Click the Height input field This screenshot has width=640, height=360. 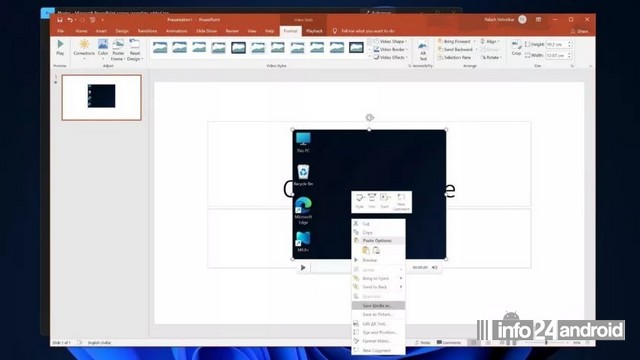coord(558,44)
